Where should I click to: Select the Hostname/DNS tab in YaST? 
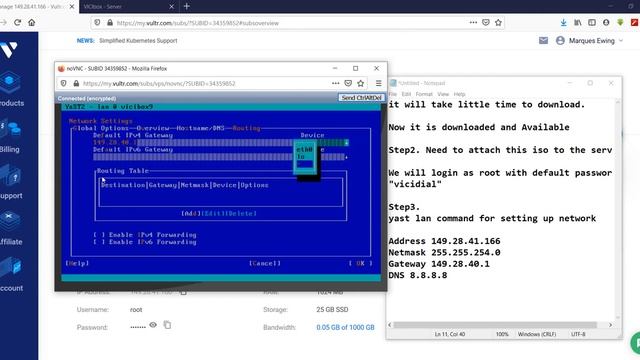point(200,128)
